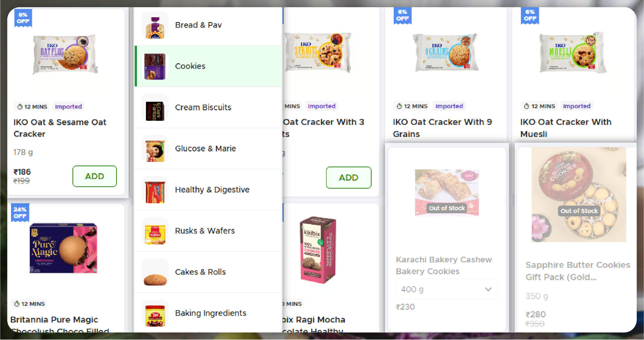Select the Bread & Pav category icon
The height and width of the screenshot is (340, 644).
tap(155, 25)
